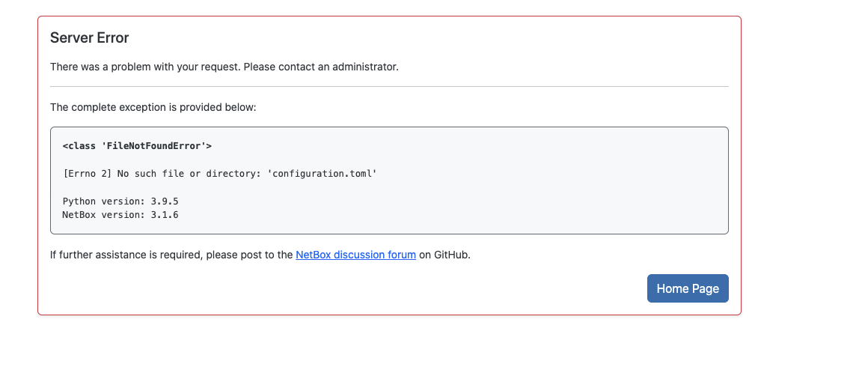Click the word 'administrator' in the message
This screenshot has width=868, height=373.
365,67
